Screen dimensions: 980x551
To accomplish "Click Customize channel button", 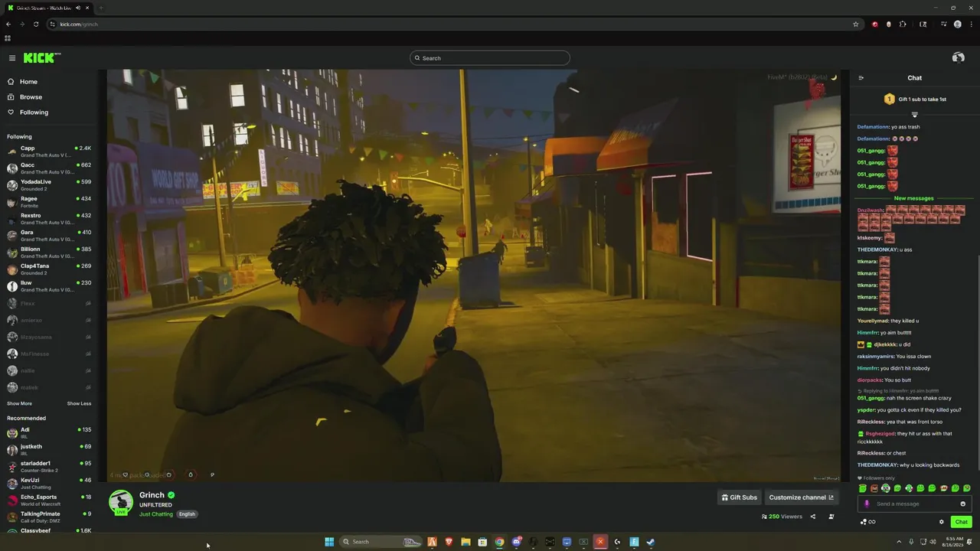I will (x=801, y=497).
